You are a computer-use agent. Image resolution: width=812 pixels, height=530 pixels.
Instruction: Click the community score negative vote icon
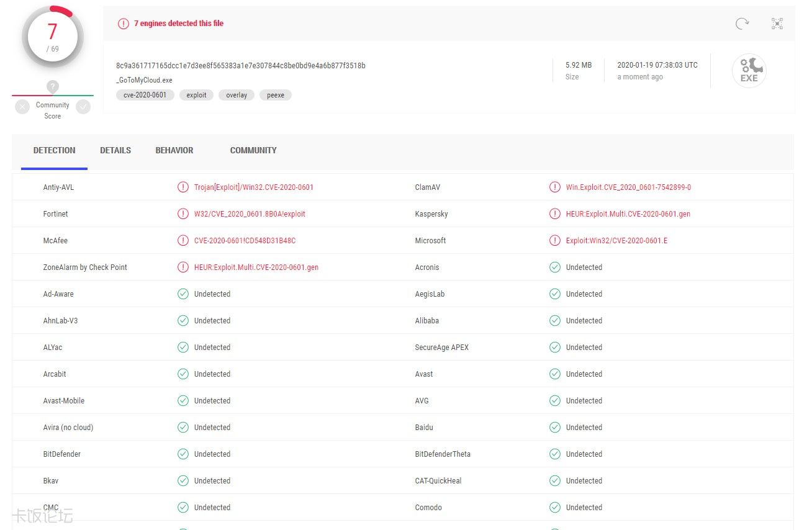(x=22, y=107)
